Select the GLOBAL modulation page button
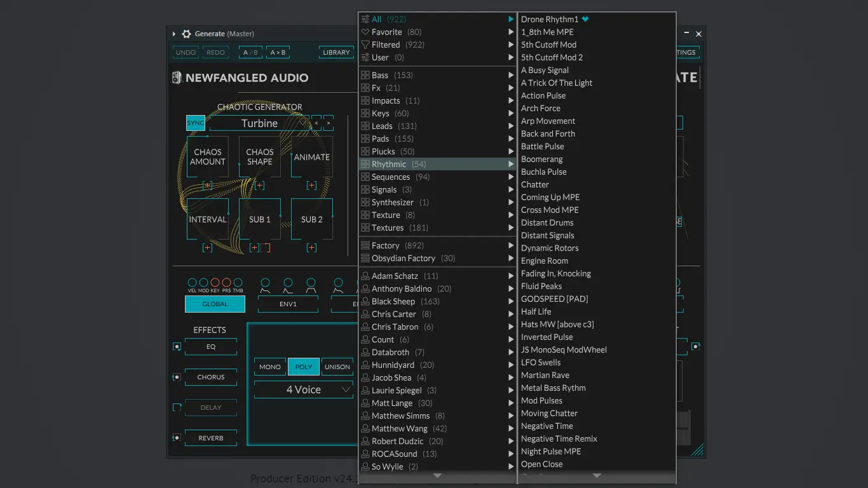 click(215, 304)
